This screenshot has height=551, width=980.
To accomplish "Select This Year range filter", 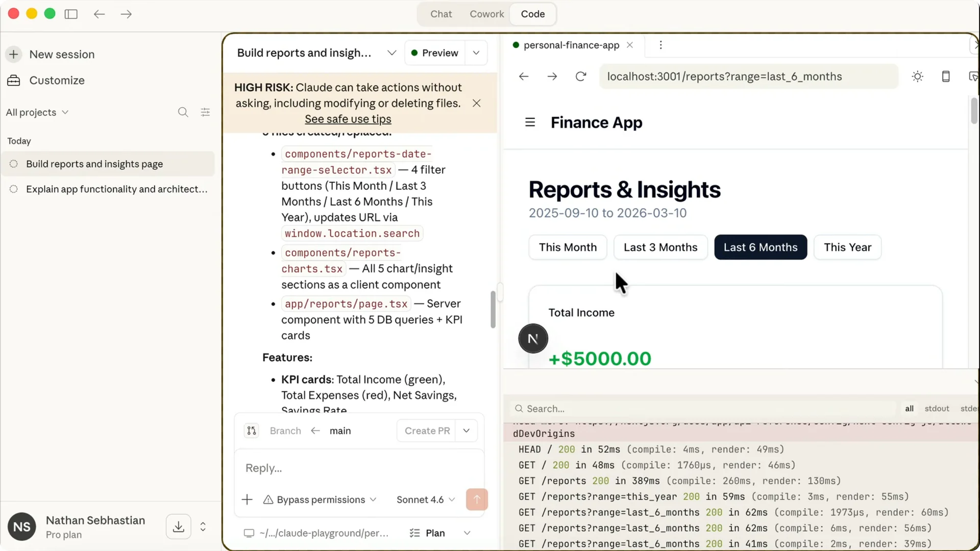I will click(847, 247).
